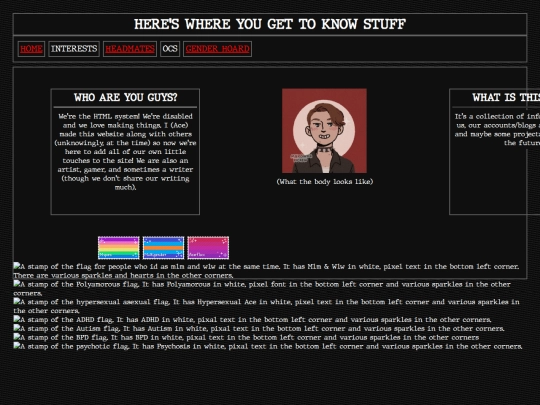540x405 pixels.
Task: Click the "WHO ARE YOU GUYS?" heading
Action: click(125, 97)
